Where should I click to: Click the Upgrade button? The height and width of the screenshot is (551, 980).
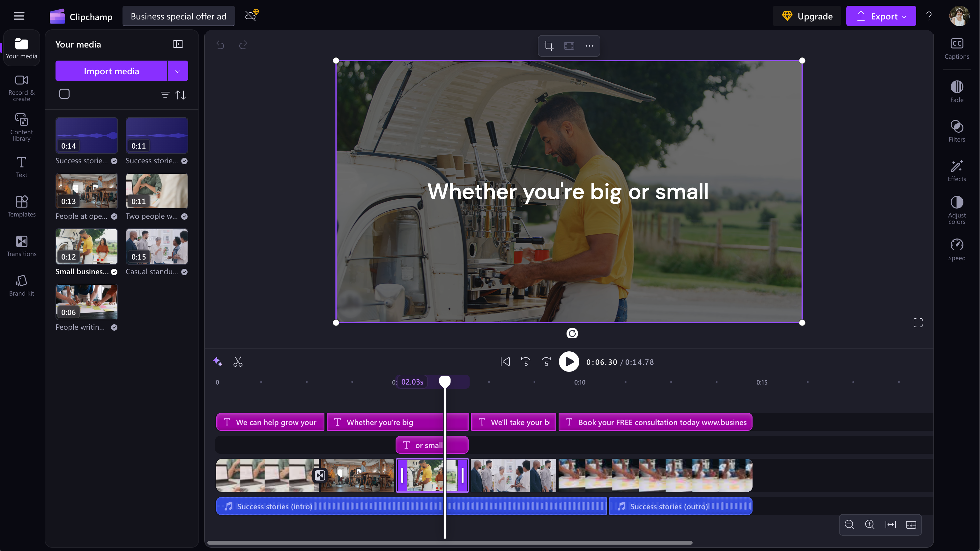pos(807,16)
